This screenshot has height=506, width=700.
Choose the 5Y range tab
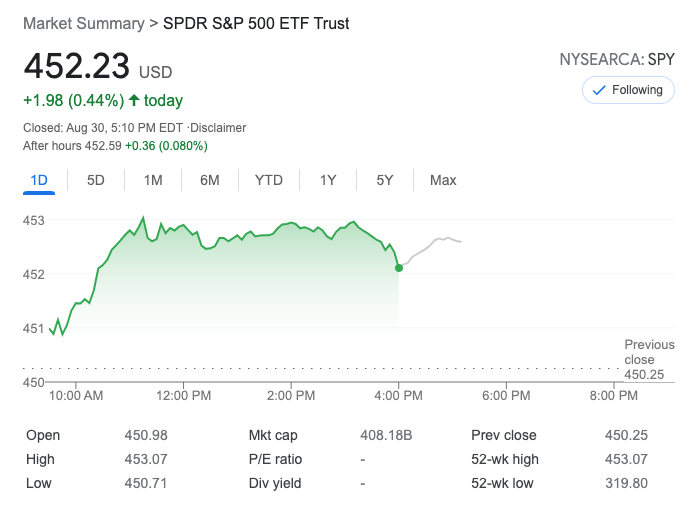385,180
